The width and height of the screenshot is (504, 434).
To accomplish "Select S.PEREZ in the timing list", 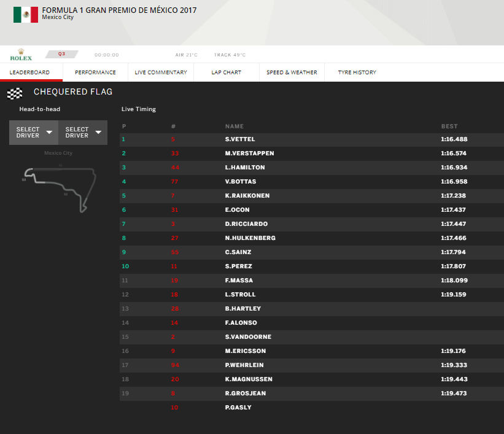I will click(x=239, y=266).
